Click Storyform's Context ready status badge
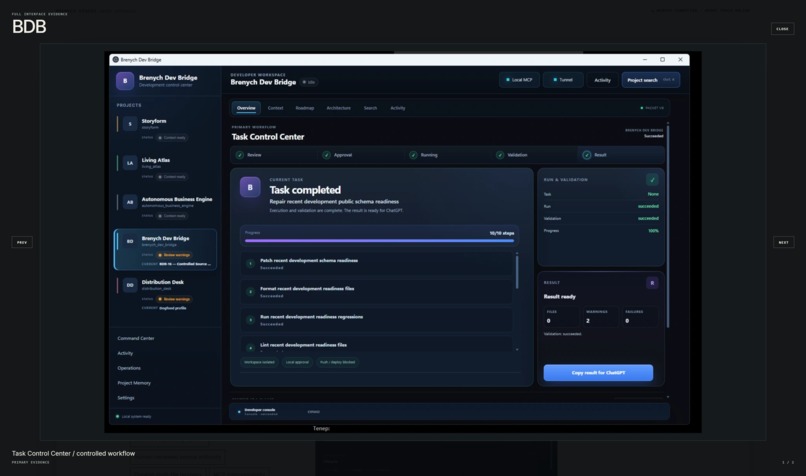Image resolution: width=806 pixels, height=476 pixels. [172, 138]
